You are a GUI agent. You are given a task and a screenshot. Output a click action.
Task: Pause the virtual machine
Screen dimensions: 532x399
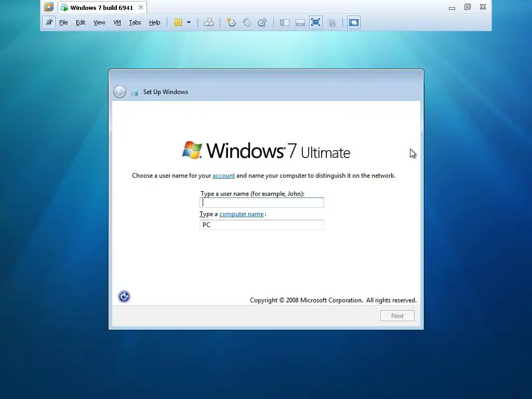[x=178, y=22]
